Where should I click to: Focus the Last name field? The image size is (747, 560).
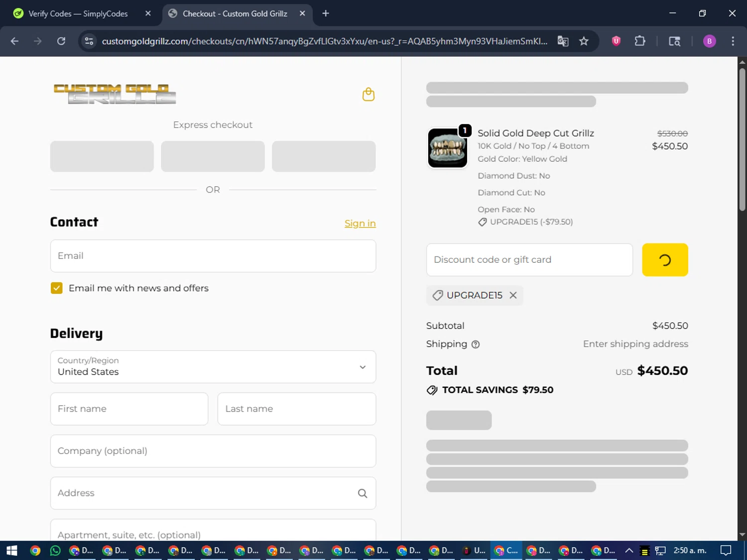[x=297, y=409]
